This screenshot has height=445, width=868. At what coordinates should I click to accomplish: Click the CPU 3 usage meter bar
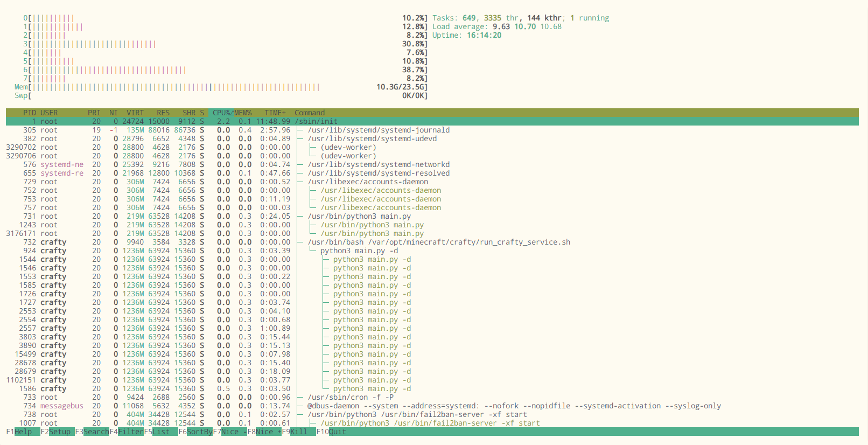[x=226, y=44]
